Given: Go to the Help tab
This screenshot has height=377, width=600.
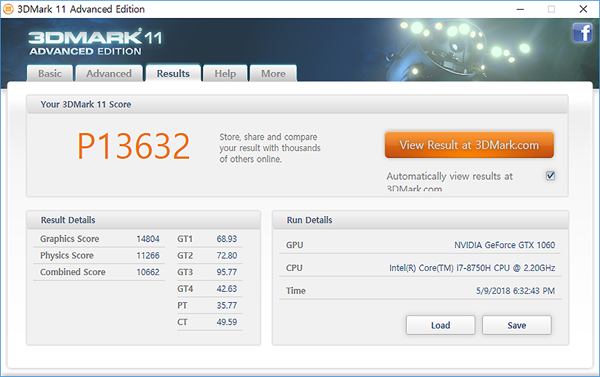Looking at the screenshot, I should pos(225,73).
